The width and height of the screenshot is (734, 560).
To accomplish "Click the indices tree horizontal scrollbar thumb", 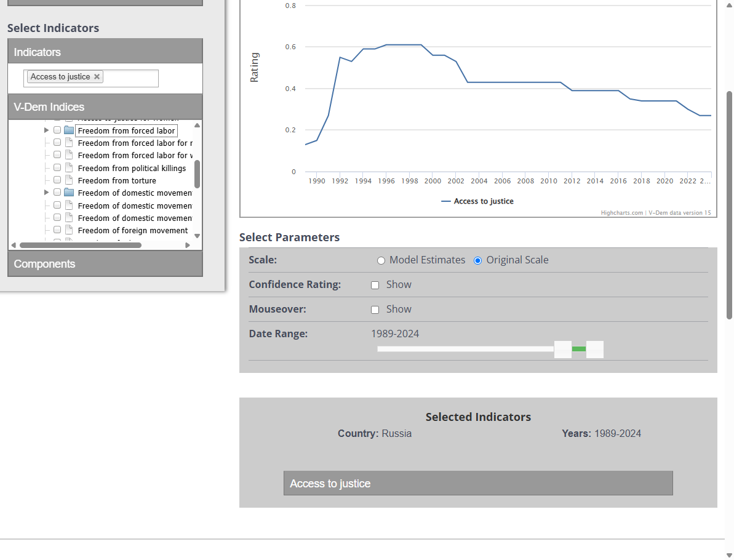I will [81, 245].
